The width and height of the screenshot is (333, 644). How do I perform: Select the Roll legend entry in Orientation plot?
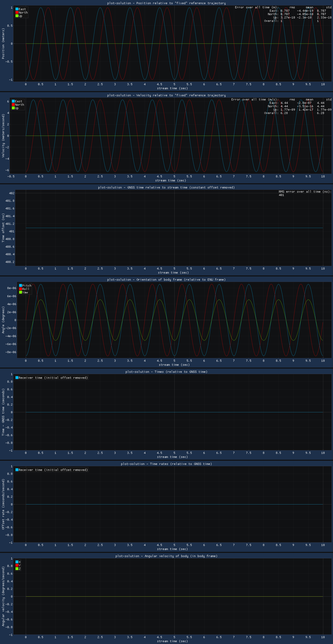click(x=24, y=289)
